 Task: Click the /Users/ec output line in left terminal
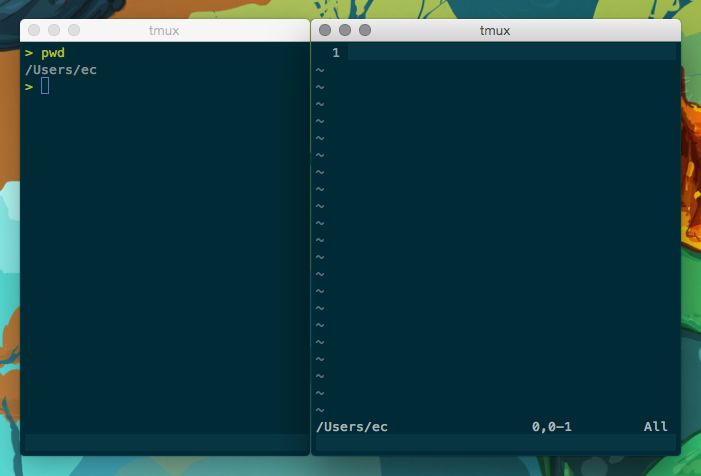[61, 70]
